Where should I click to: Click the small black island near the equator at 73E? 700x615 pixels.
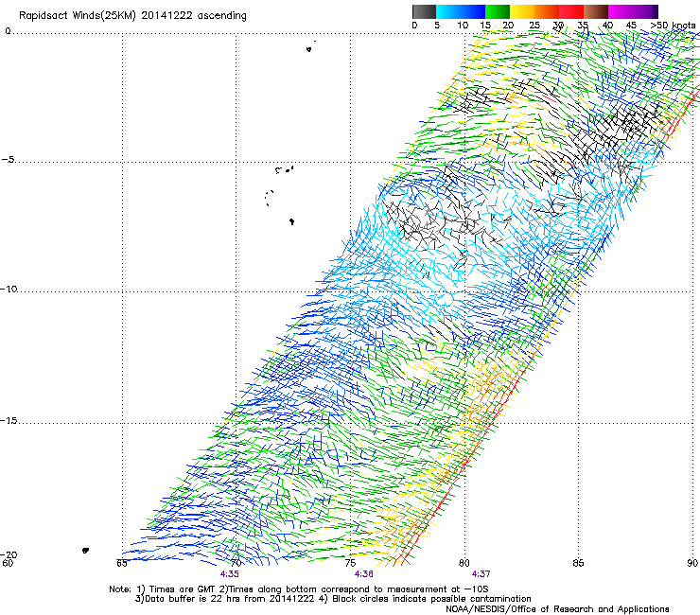pos(309,49)
